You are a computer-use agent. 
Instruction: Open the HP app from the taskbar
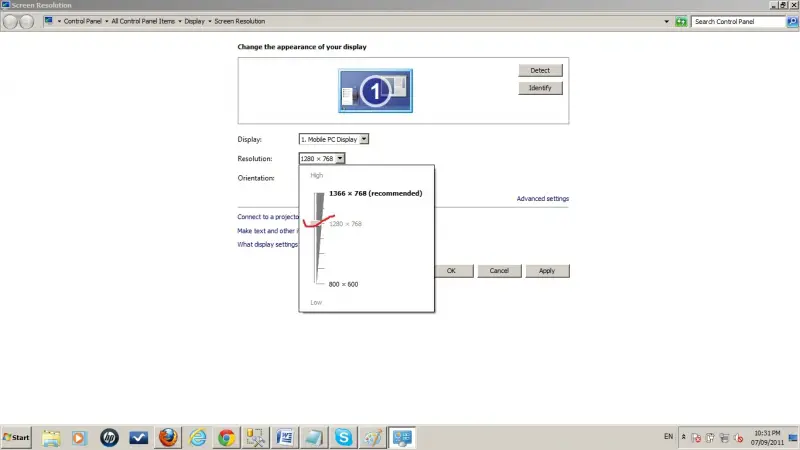109,438
